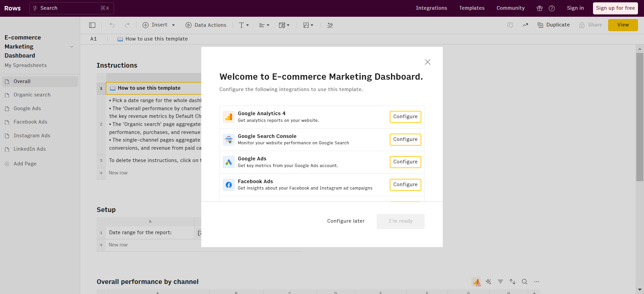
Task: Select the Instagram Ads page
Action: [x=40, y=136]
